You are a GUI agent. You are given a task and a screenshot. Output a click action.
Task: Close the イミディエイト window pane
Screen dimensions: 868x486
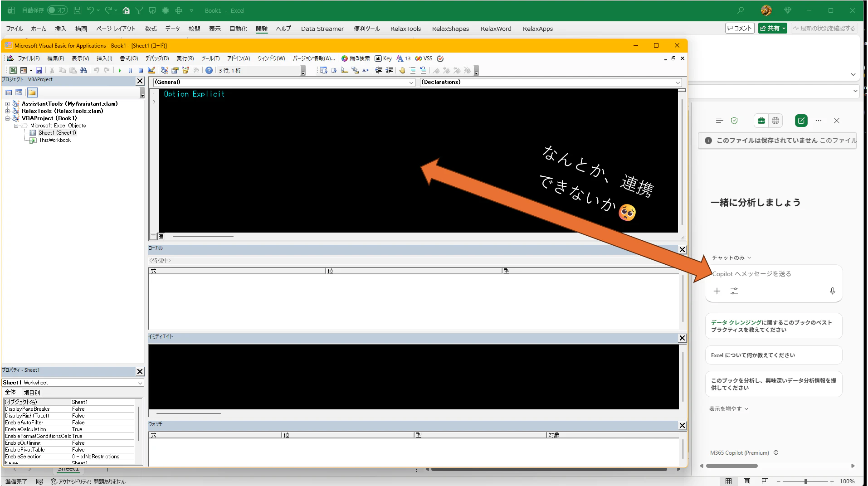(683, 338)
